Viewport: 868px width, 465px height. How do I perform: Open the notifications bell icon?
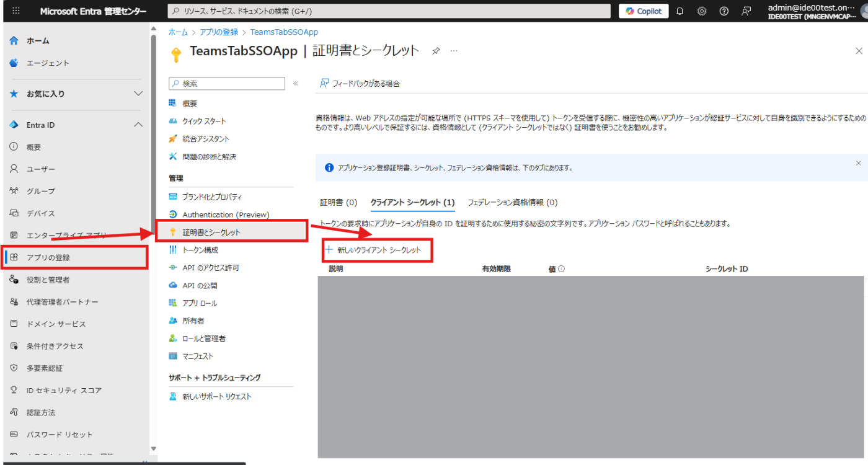[680, 11]
